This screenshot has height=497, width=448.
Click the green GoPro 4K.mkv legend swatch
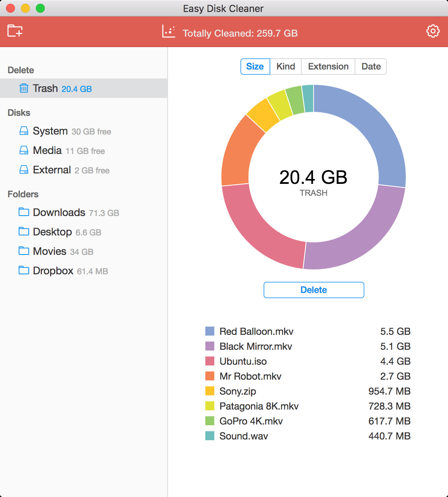pos(210,421)
